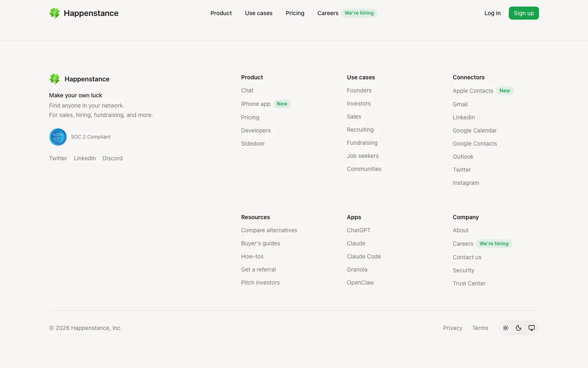The height and width of the screenshot is (368, 588).
Task: Click the header We're hiring badge
Action: (359, 13)
